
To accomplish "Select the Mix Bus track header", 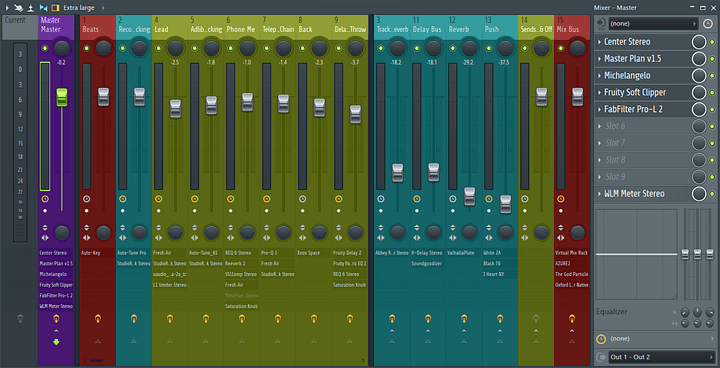I will click(x=572, y=27).
